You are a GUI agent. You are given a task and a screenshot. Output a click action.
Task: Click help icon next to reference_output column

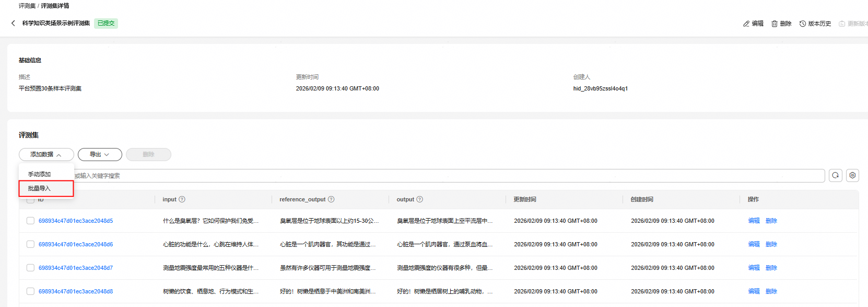[331, 199]
